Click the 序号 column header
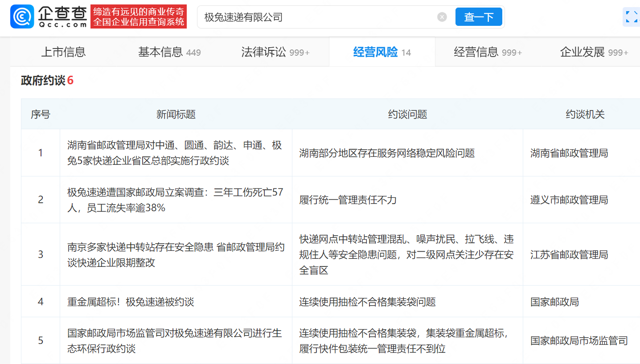Image resolution: width=640 pixels, height=364 pixels. click(x=41, y=115)
